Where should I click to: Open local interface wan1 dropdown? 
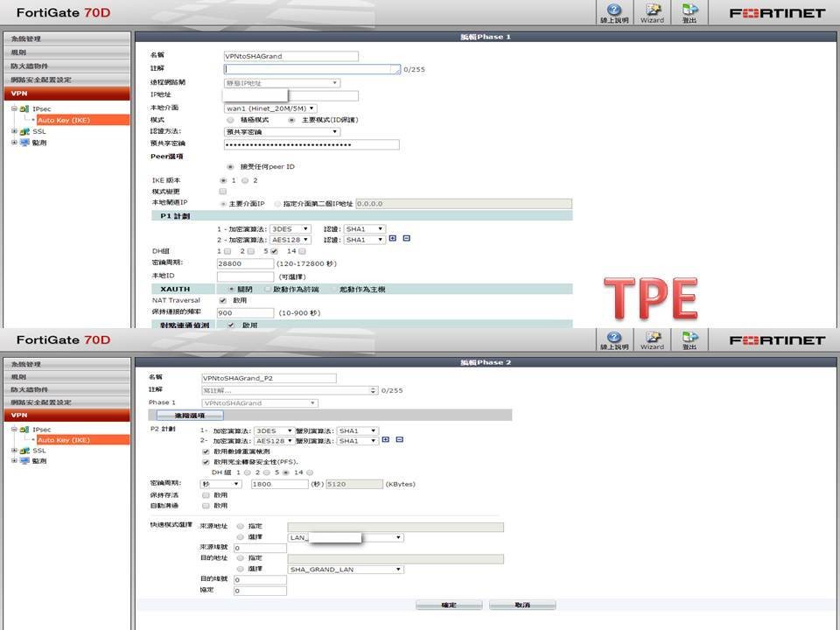click(x=270, y=108)
